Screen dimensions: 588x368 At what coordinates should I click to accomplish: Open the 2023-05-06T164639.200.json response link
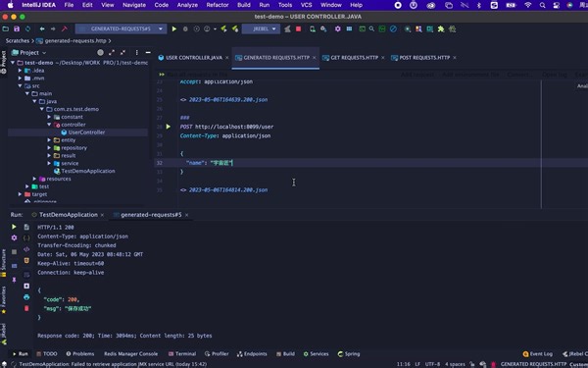228,100
